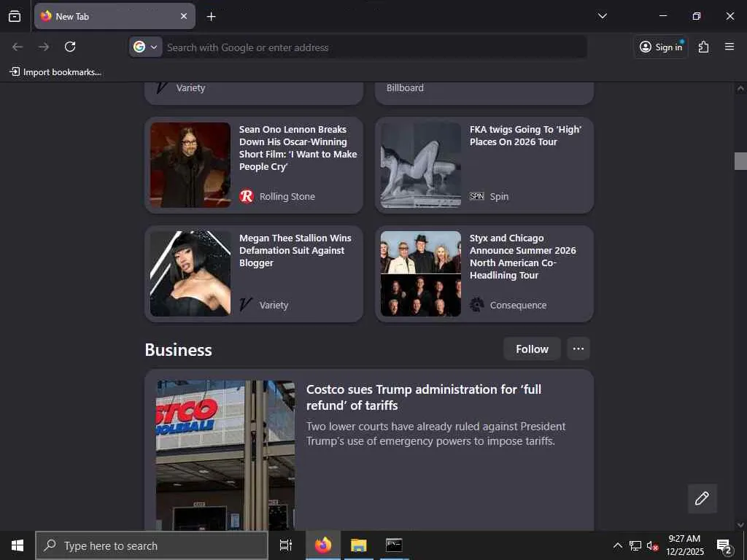Click the pencil customize new tab icon
The height and width of the screenshot is (560, 747).
[702, 499]
